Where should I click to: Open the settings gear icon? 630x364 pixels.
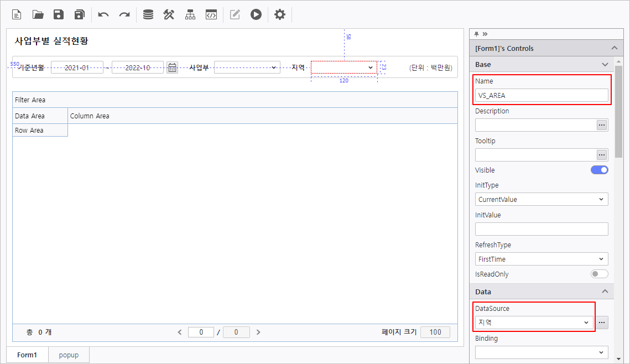[280, 15]
